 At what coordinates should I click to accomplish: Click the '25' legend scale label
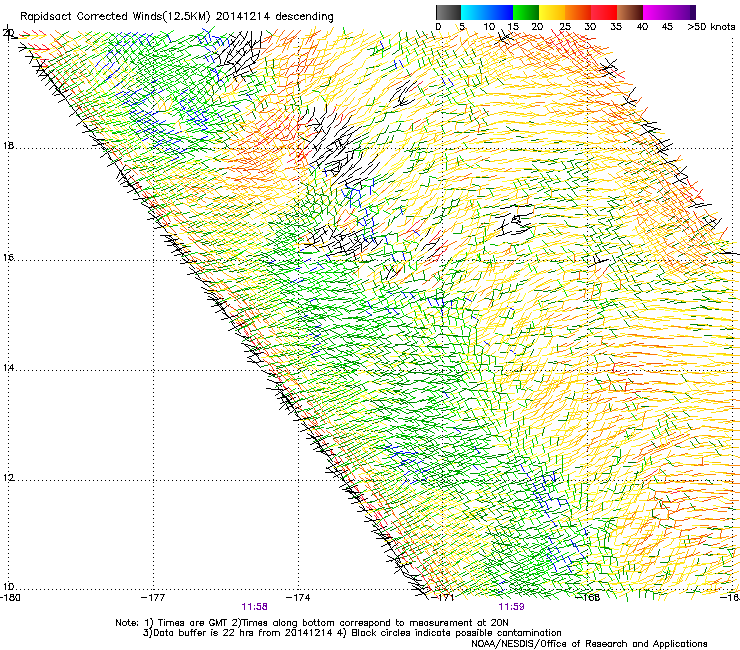coord(564,27)
